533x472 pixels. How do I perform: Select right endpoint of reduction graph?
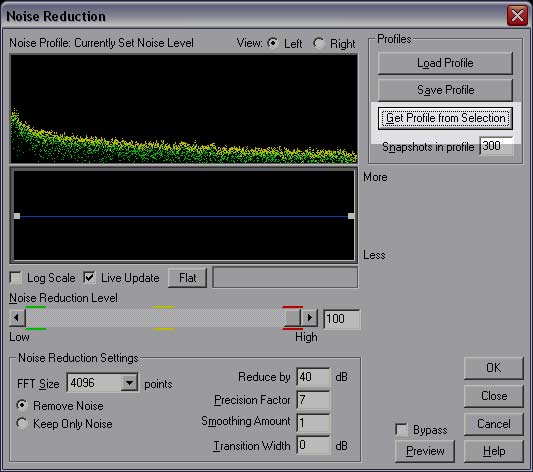coord(351,216)
